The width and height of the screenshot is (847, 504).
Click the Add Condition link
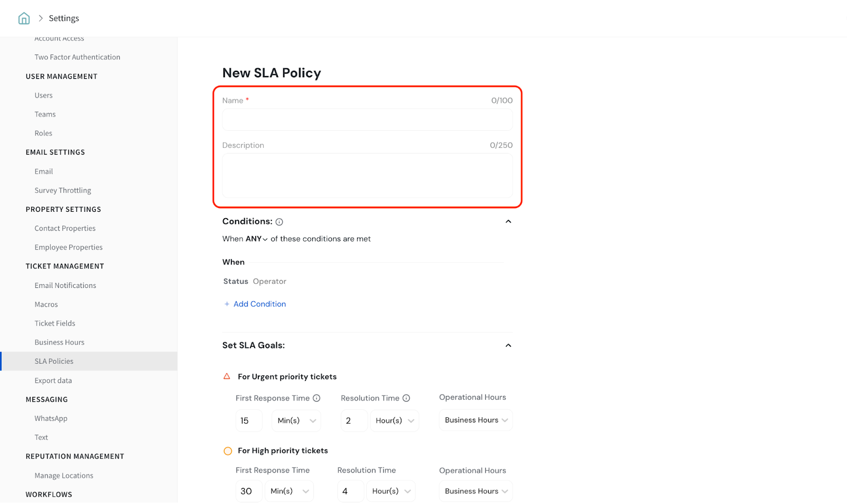(x=259, y=304)
